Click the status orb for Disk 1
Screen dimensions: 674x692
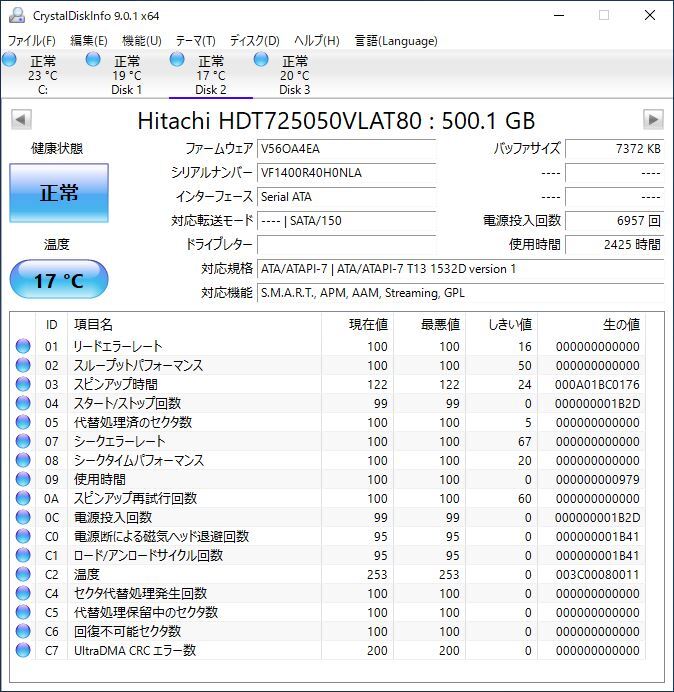pyautogui.click(x=93, y=59)
